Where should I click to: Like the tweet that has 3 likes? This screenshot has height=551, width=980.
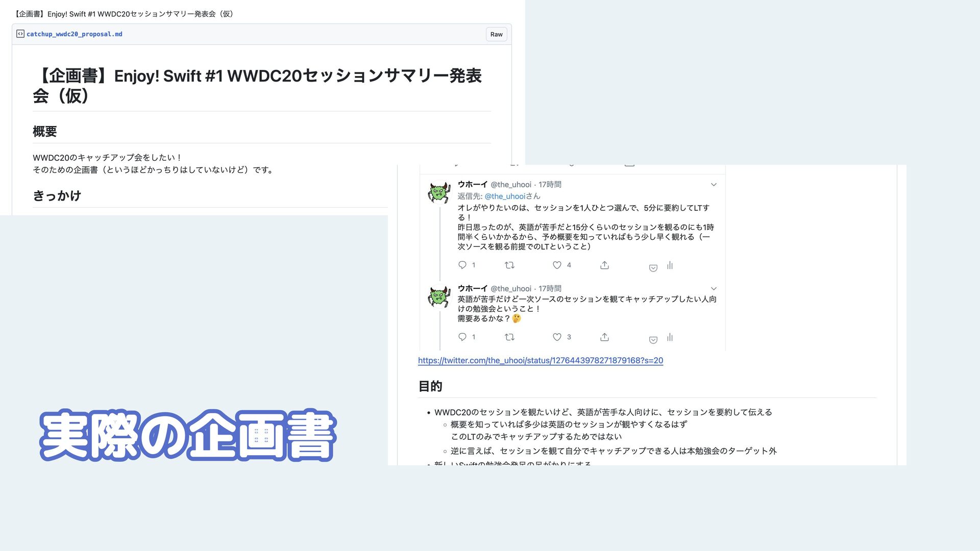point(557,337)
